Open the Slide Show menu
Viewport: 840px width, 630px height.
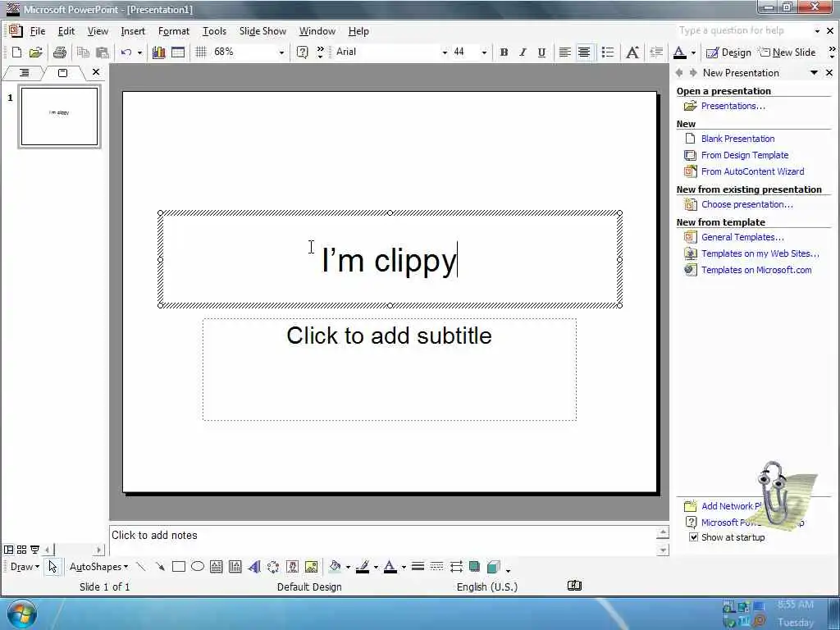[x=262, y=31]
